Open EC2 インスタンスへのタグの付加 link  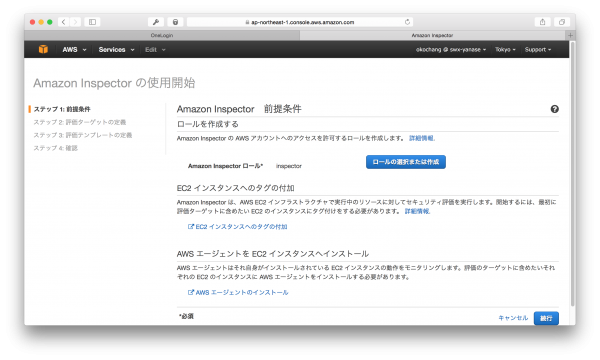tap(238, 227)
